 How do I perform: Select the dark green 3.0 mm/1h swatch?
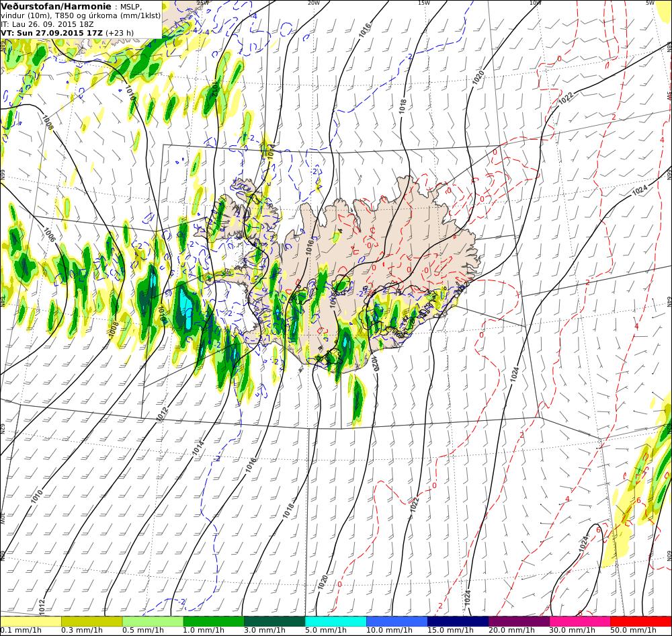click(275, 621)
